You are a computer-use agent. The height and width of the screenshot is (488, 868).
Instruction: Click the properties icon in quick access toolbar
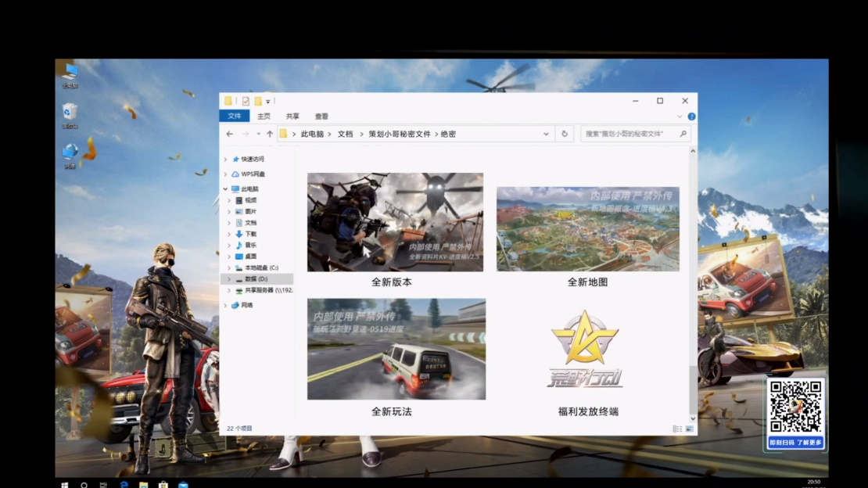coord(246,101)
